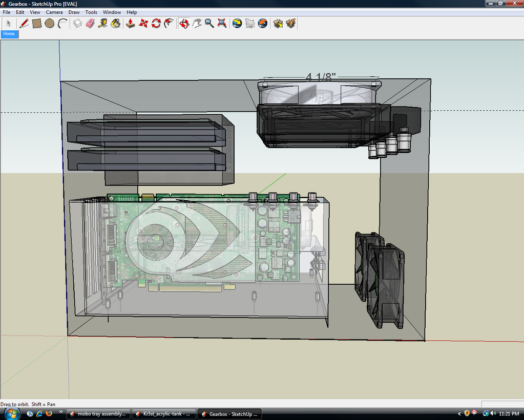Click the Gearbox - SketchUp taskbar button
Viewport: 524px width, 420px height.
pyautogui.click(x=230, y=414)
